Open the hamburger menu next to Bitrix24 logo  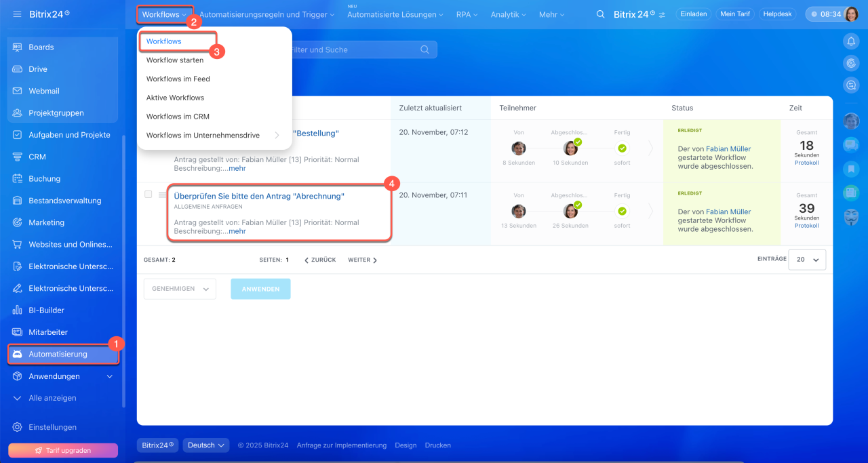pos(18,14)
